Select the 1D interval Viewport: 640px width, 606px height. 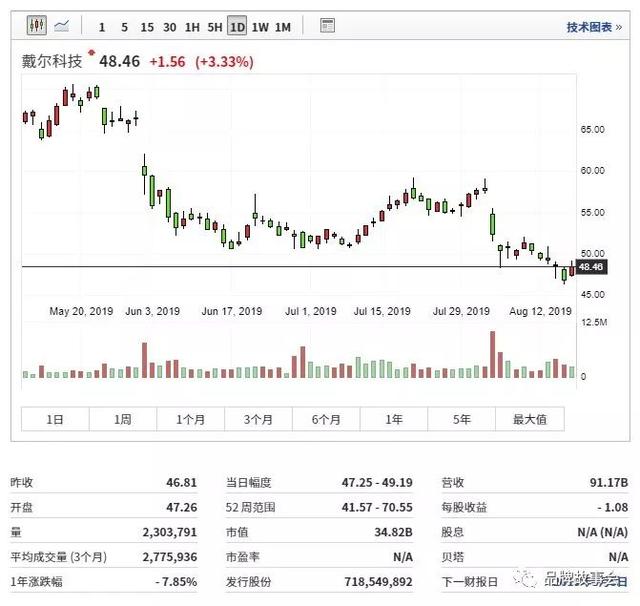pos(237,26)
